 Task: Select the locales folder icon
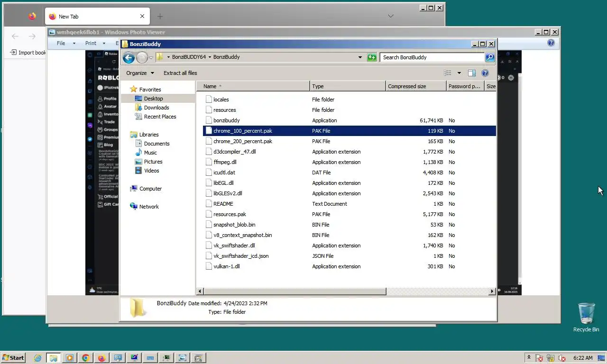point(209,100)
